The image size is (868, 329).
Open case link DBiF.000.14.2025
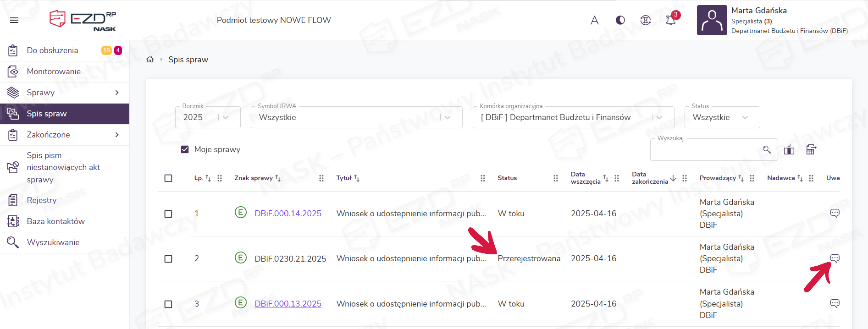point(287,214)
